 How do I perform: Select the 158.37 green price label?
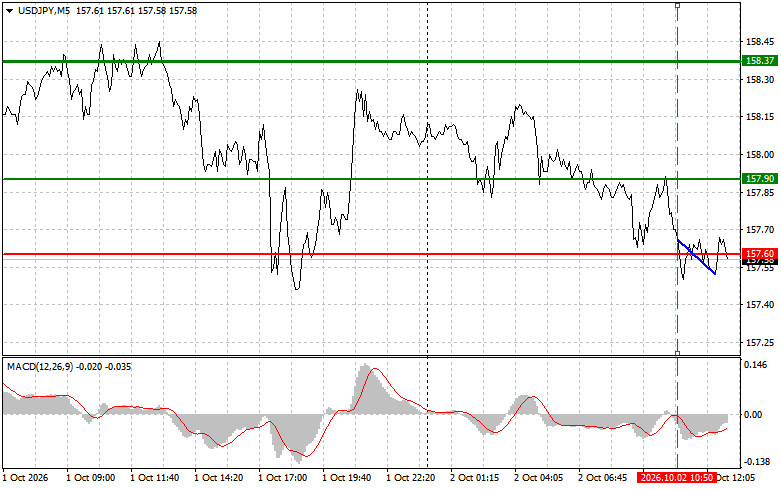coord(760,61)
